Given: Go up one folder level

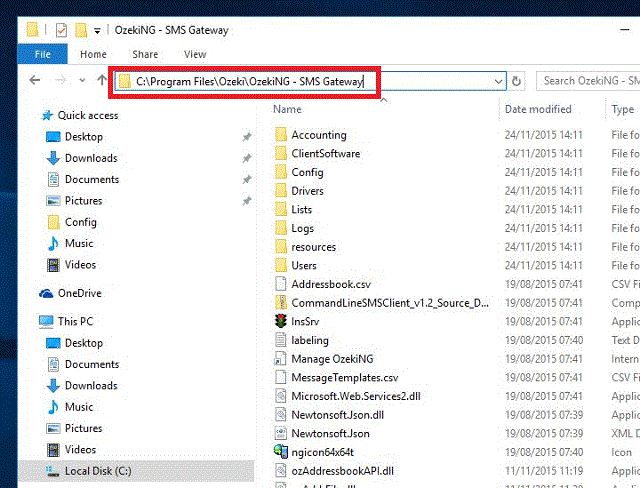Looking at the screenshot, I should coord(102,80).
